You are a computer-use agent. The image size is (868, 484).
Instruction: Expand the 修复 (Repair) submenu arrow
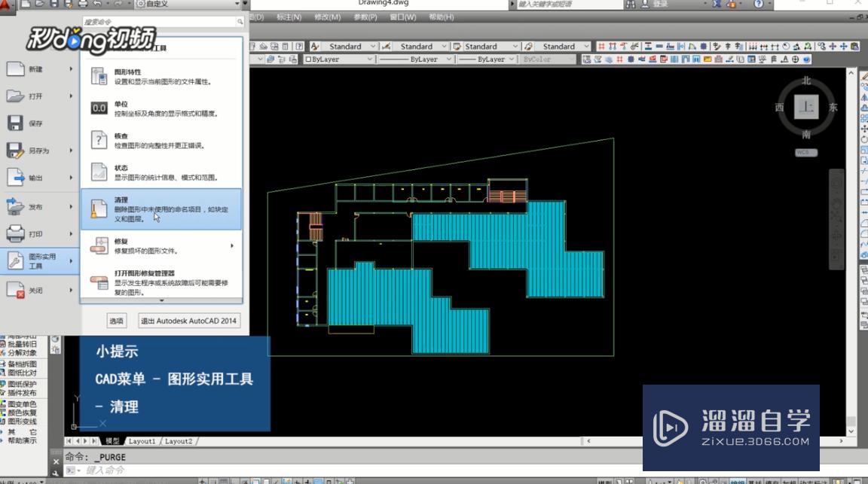point(231,246)
